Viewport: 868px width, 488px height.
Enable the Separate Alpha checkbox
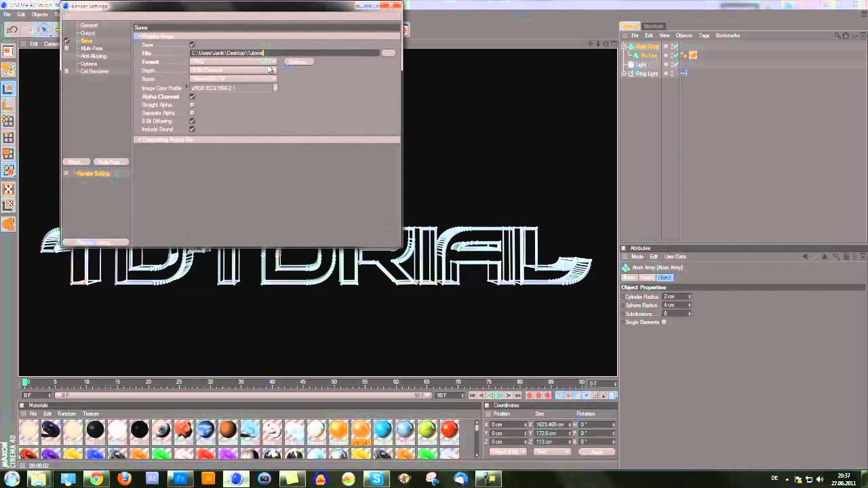click(x=192, y=113)
